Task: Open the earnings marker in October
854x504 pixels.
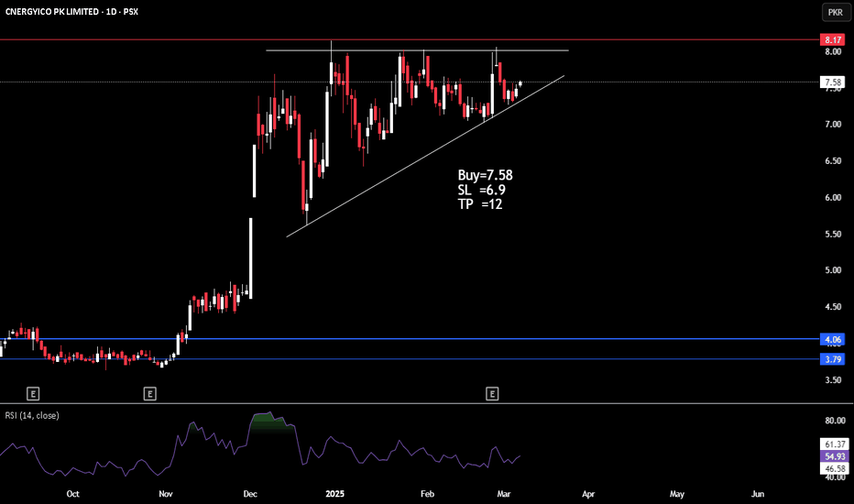Action: coord(33,393)
